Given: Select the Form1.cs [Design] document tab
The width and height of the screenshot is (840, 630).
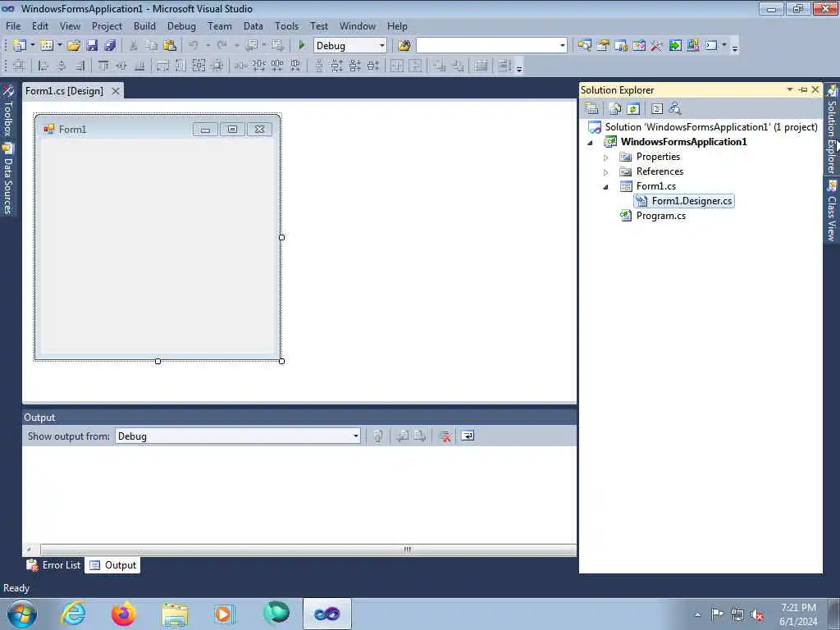Looking at the screenshot, I should pos(64,91).
